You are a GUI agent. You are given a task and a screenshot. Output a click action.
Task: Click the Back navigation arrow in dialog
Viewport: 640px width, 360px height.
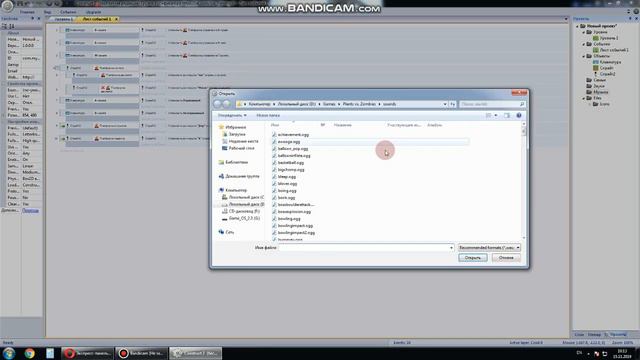tap(218, 104)
